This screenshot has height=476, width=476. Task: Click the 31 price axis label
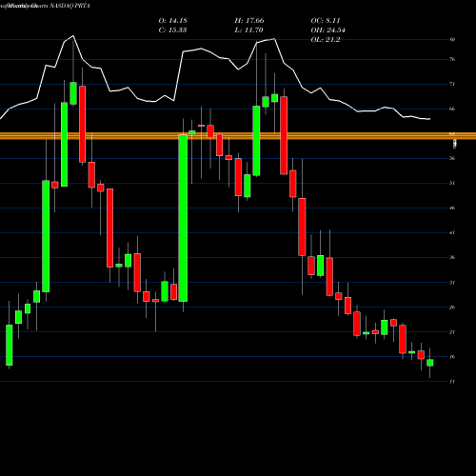(452, 283)
